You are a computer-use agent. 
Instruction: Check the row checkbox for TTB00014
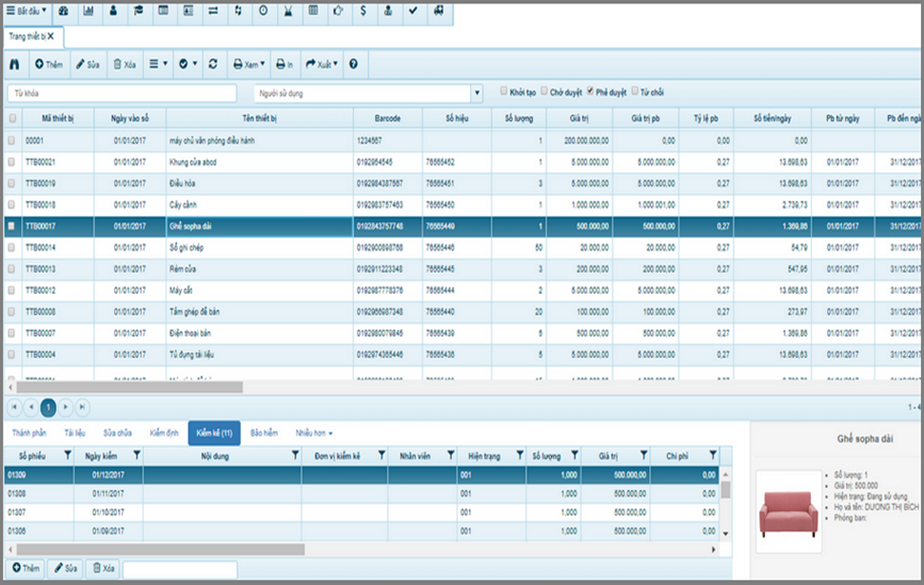(x=11, y=247)
